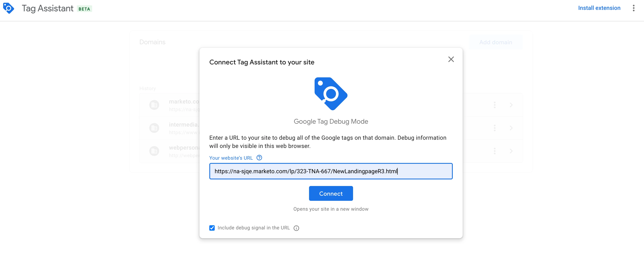Click the intermedia domain icon in History

point(154,128)
